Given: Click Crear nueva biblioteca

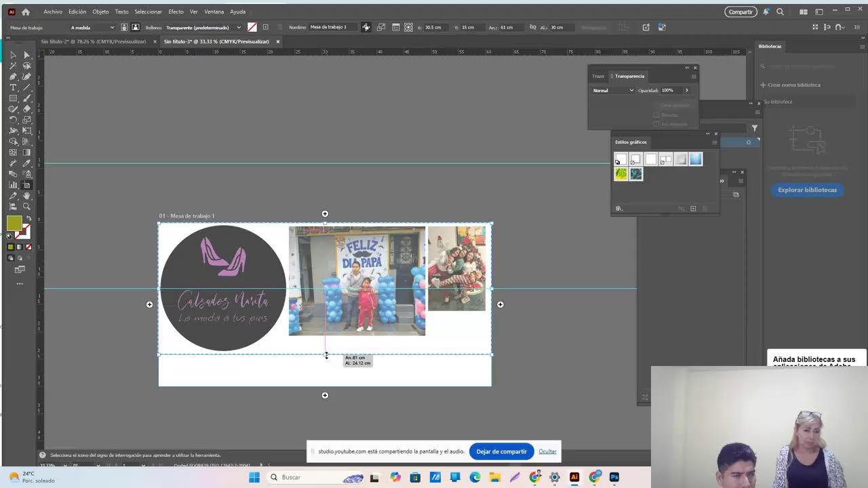Looking at the screenshot, I should pos(790,85).
